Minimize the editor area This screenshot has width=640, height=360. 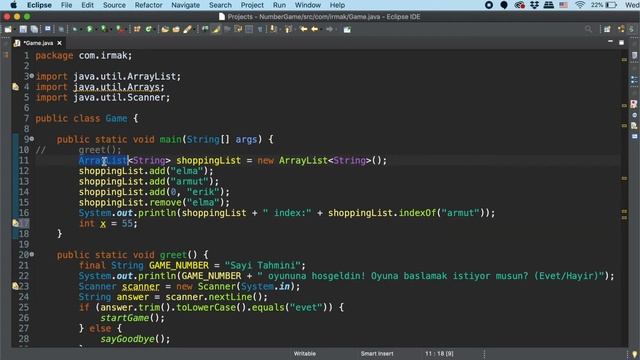coord(610,42)
